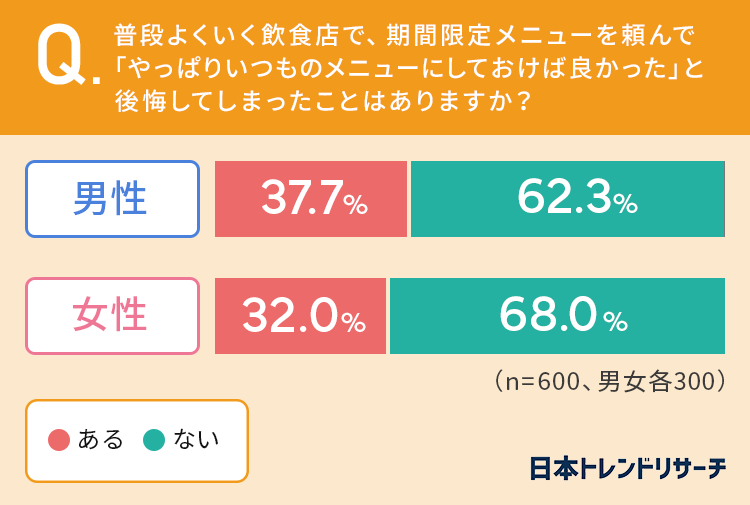Click the question line starting 「やっぱり
The image size is (750, 505).
tap(409, 68)
